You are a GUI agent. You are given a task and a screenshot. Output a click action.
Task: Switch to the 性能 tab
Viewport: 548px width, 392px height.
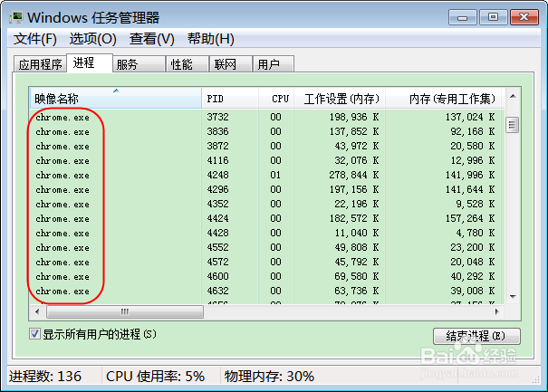[187, 64]
